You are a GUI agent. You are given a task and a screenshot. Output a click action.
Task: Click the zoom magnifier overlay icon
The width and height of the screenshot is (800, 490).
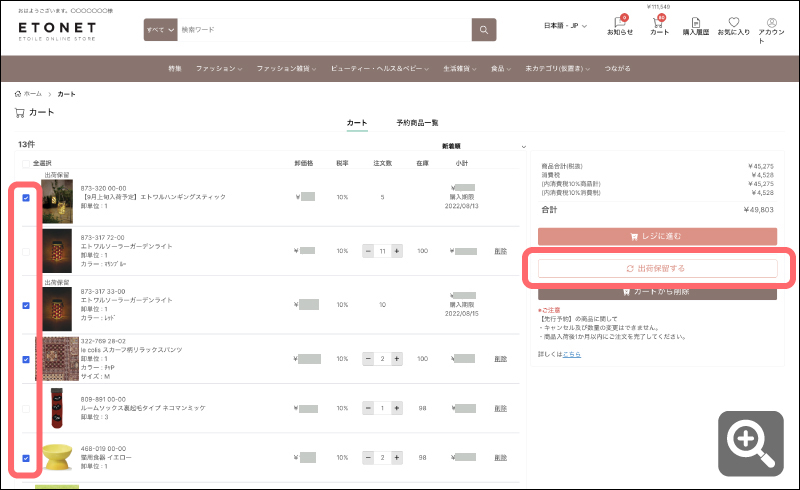(751, 444)
